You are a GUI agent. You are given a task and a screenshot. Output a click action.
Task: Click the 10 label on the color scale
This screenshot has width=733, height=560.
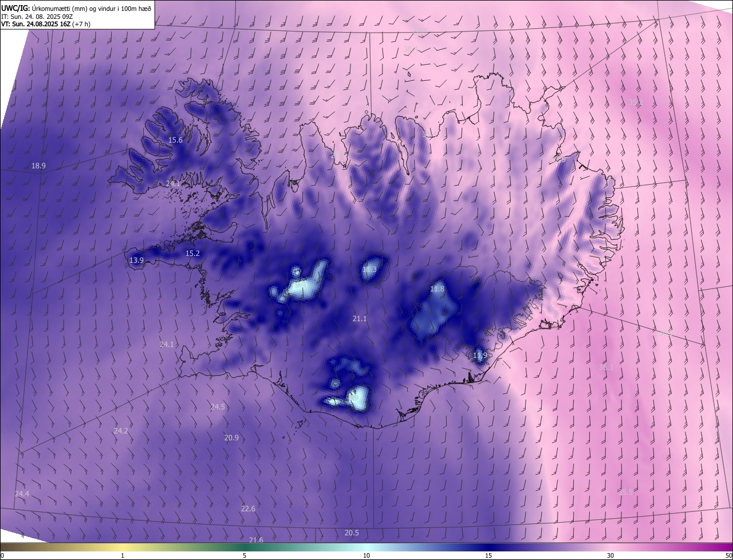click(366, 555)
